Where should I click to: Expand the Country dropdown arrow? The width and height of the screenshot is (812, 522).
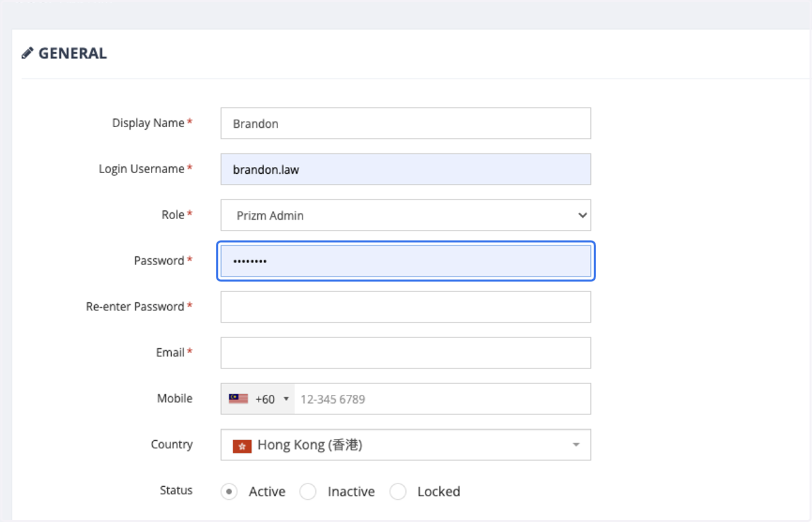pyautogui.click(x=576, y=445)
